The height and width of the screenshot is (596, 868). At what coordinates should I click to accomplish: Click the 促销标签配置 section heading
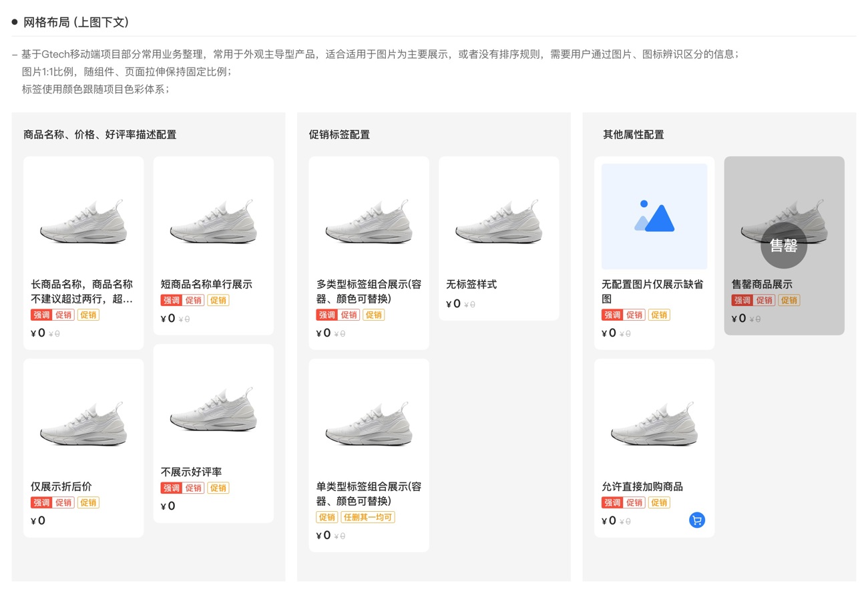(339, 135)
